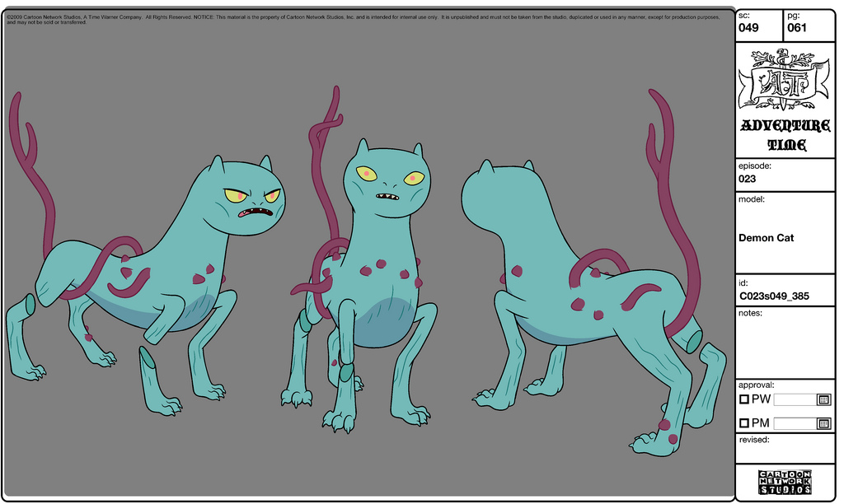Screen dimensions: 844x504
Task: Open the PW date calendar picker
Action: [x=823, y=399]
